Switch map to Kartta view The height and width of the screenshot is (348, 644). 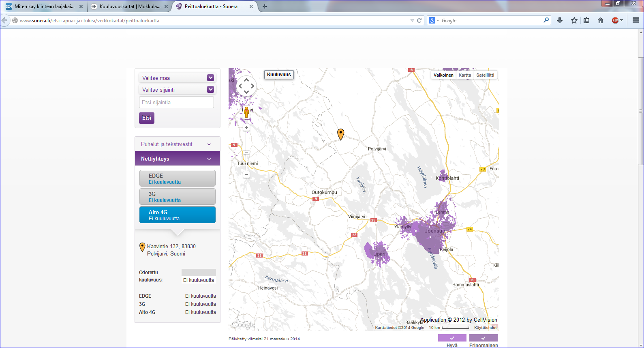click(465, 75)
